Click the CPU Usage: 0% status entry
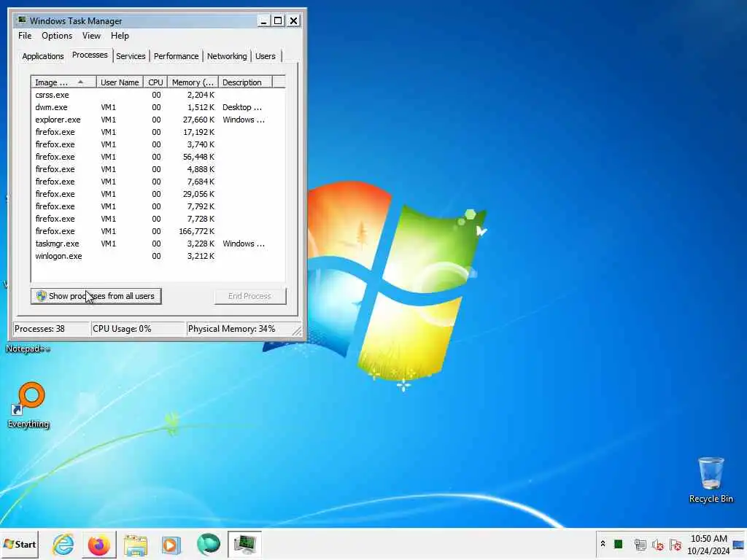Viewport: 747px width, 560px height. coord(138,329)
